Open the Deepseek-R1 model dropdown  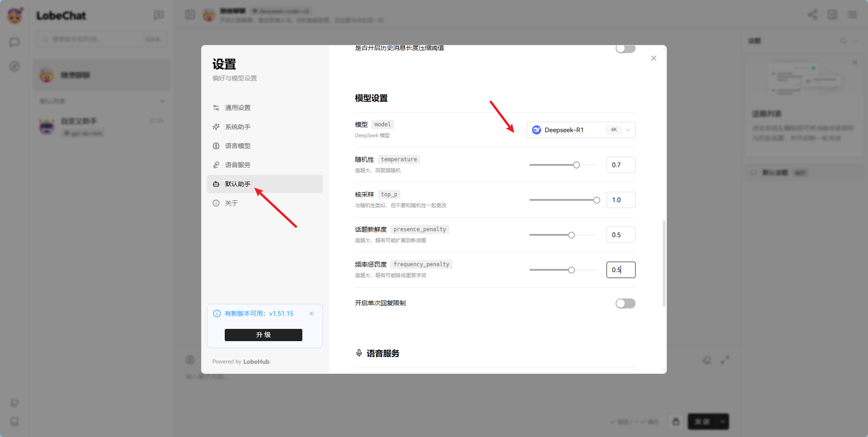(581, 130)
